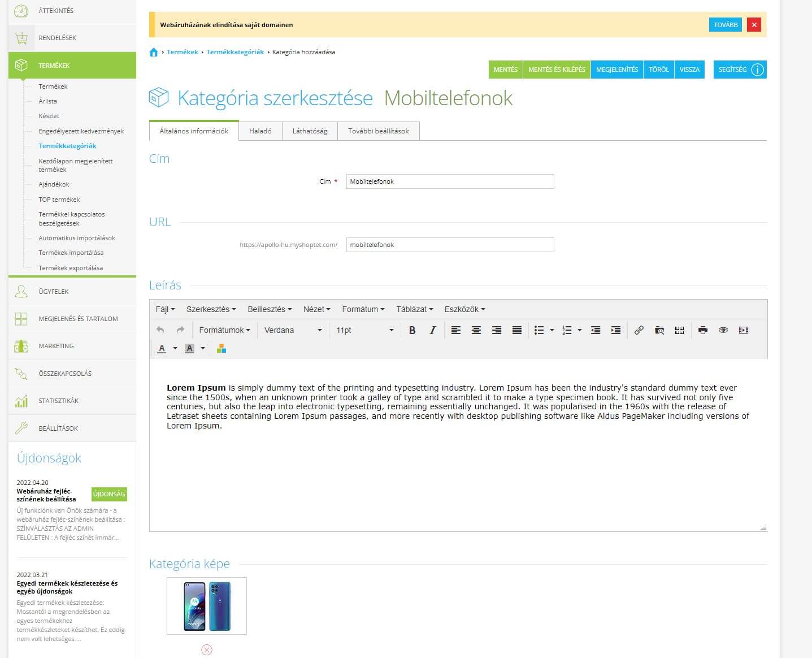The height and width of the screenshot is (658, 812).
Task: Open the Ügyfelek section in the sidebar
Action: [x=72, y=292]
